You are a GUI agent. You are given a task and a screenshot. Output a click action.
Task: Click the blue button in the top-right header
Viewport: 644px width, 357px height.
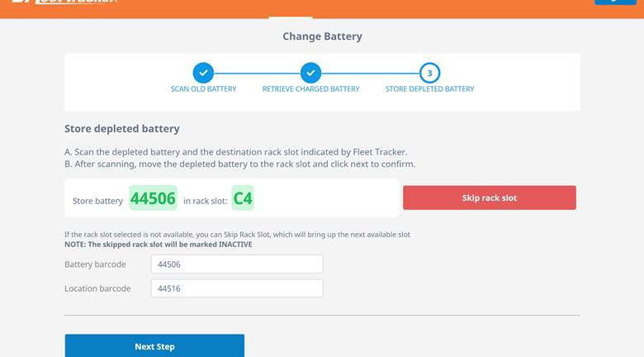tap(615, 2)
